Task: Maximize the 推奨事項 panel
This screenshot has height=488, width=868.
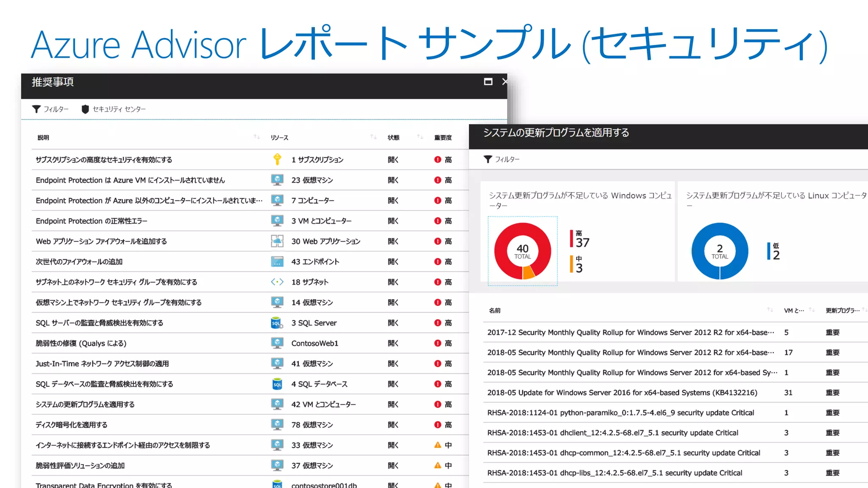Action: [x=488, y=82]
